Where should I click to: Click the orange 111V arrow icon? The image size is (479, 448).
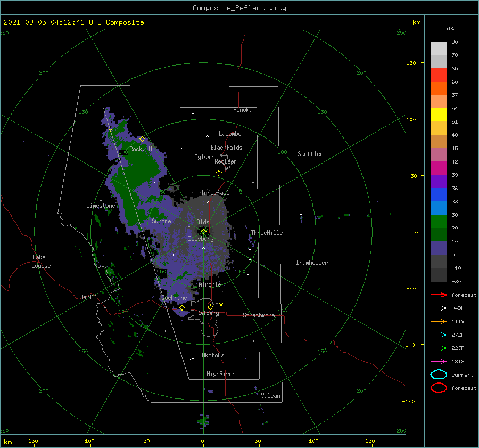point(439,321)
